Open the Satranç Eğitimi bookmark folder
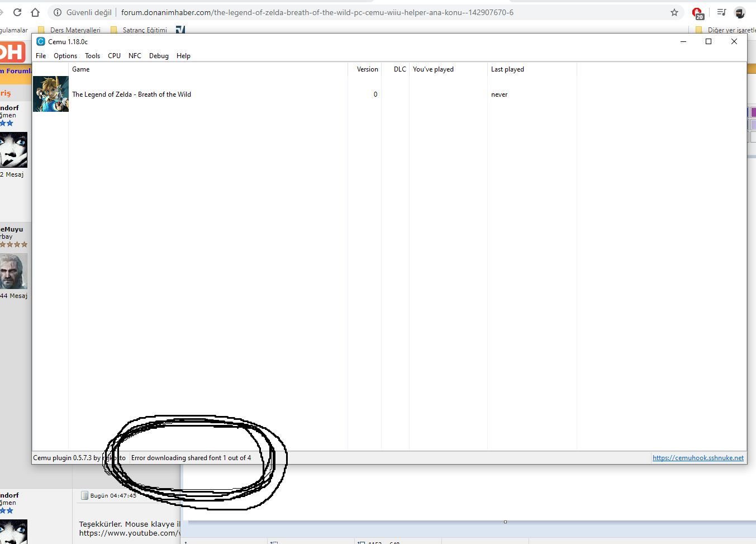Image resolution: width=756 pixels, height=544 pixels. pos(139,30)
